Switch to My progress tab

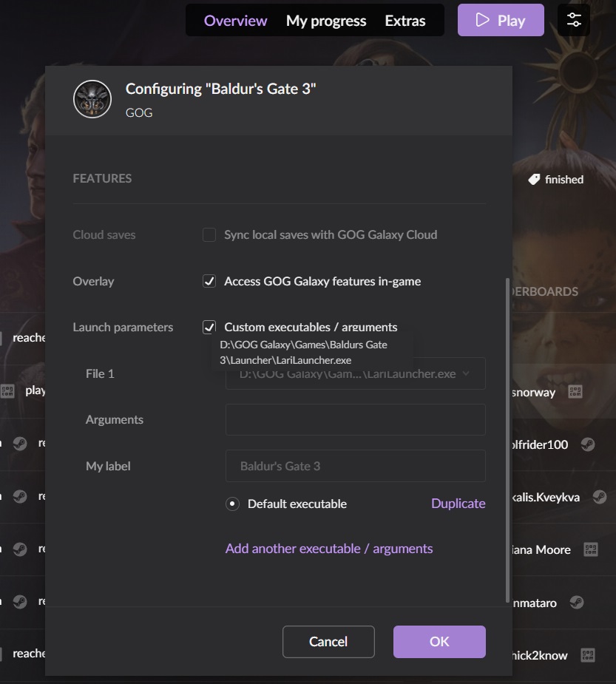(x=326, y=21)
